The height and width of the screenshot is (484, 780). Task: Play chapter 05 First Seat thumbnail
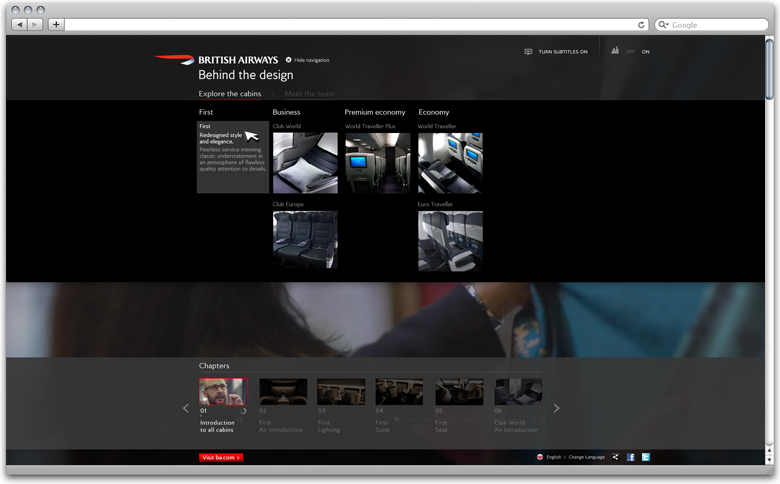(459, 391)
